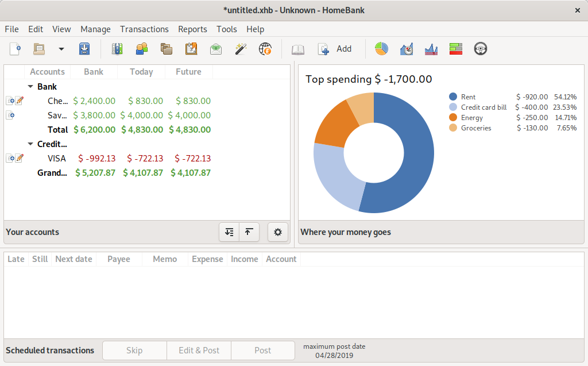Open the Transactions menu

pyautogui.click(x=144, y=29)
